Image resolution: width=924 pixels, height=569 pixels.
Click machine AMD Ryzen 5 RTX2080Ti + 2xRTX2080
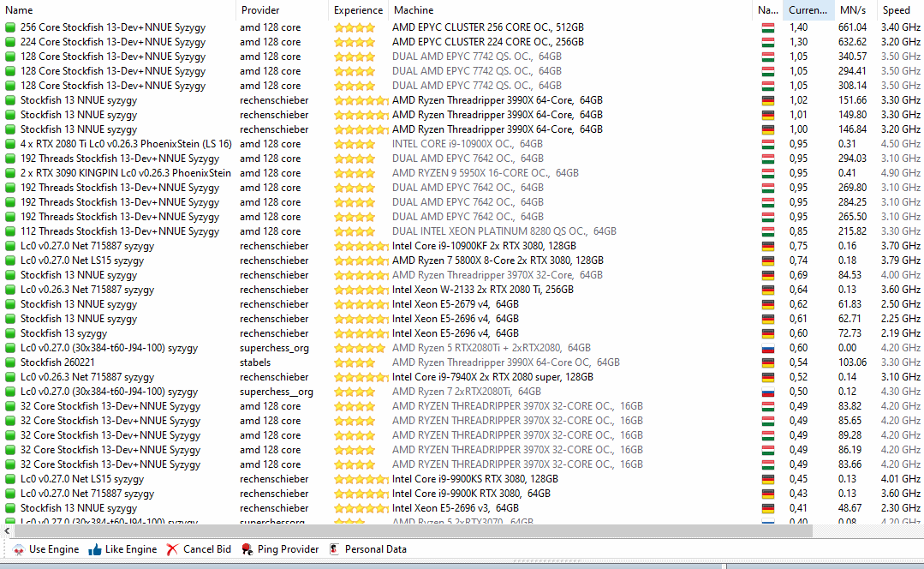(492, 348)
